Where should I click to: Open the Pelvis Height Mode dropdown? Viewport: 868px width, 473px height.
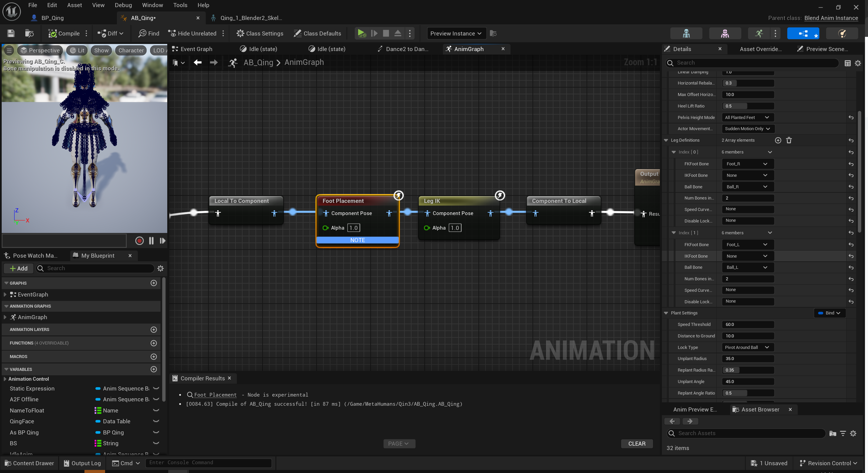click(x=747, y=118)
